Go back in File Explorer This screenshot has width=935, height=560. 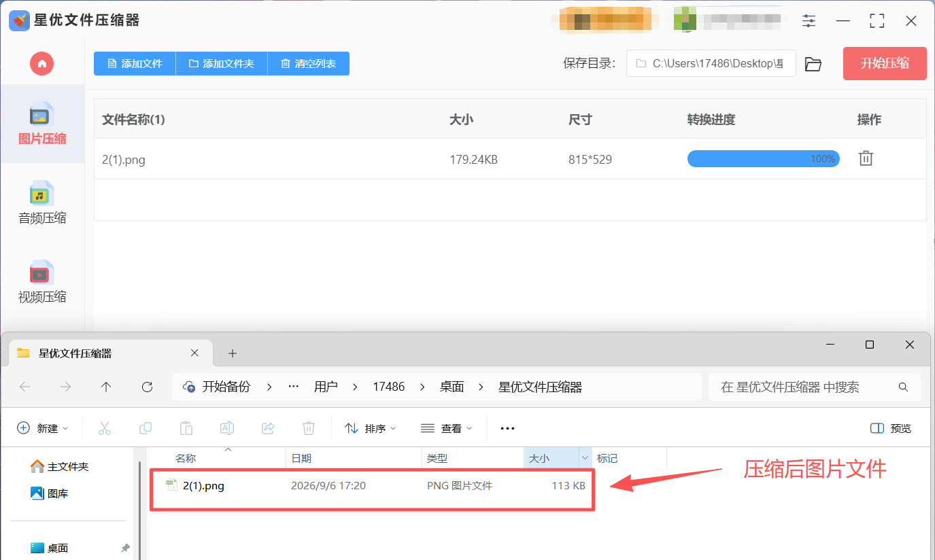[x=25, y=387]
